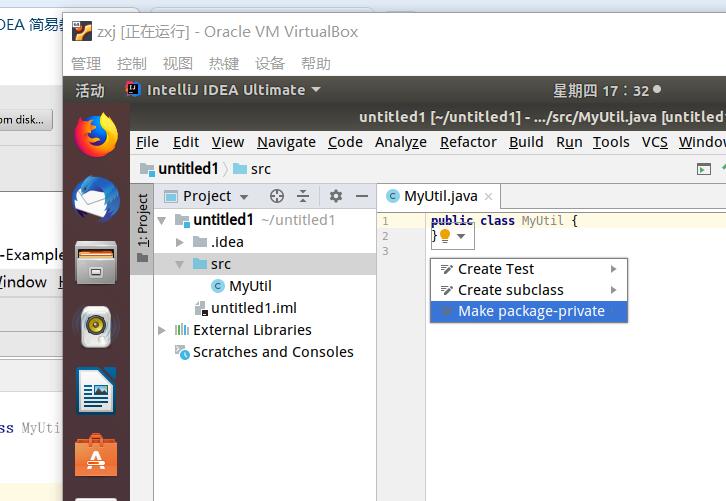Open Ubuntu Software orange bag icon

96,455
